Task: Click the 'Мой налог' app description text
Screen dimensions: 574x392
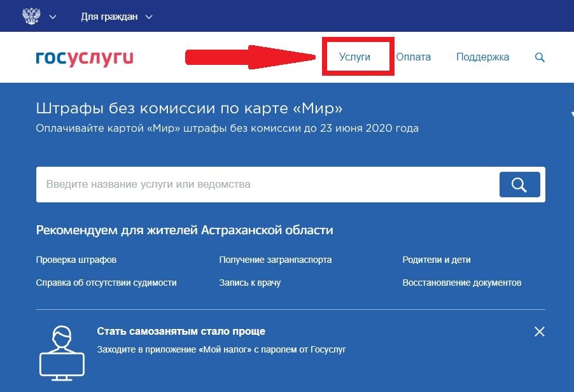Action: pyautogui.click(x=221, y=349)
